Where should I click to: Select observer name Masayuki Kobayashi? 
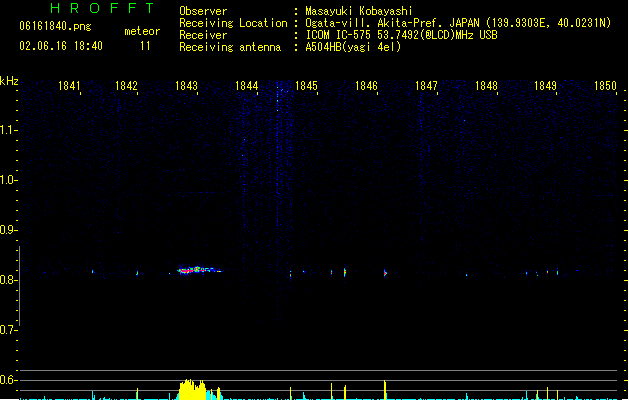358,11
